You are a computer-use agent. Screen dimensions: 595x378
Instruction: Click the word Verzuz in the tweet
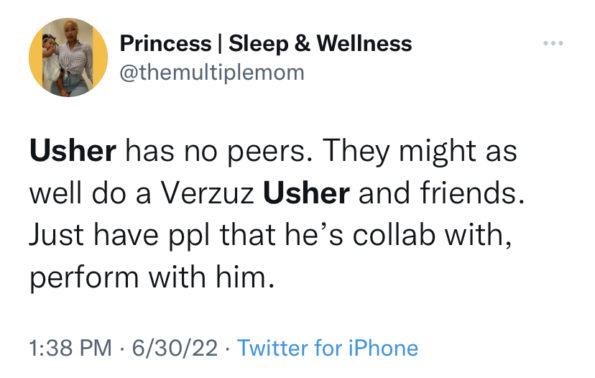pos(208,193)
